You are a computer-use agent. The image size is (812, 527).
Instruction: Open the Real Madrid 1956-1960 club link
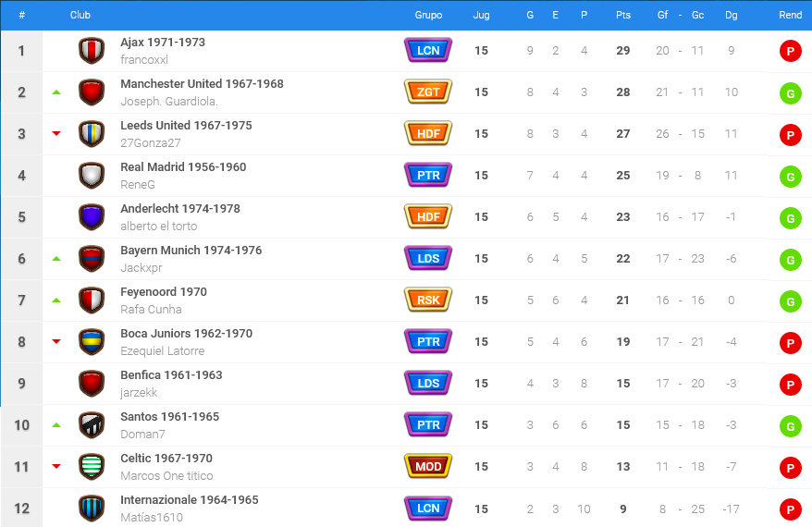[x=183, y=167]
